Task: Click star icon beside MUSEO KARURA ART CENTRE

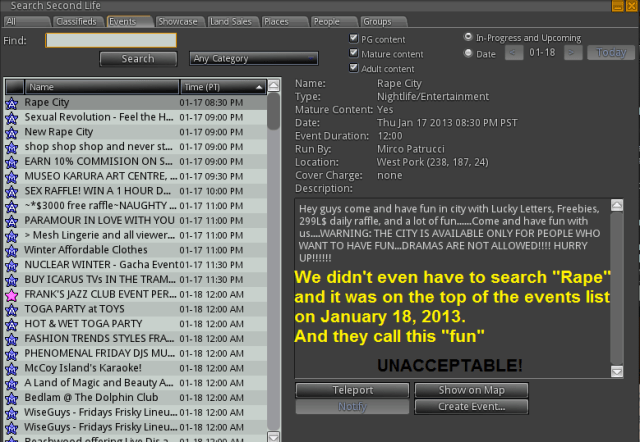Action: click(11, 177)
